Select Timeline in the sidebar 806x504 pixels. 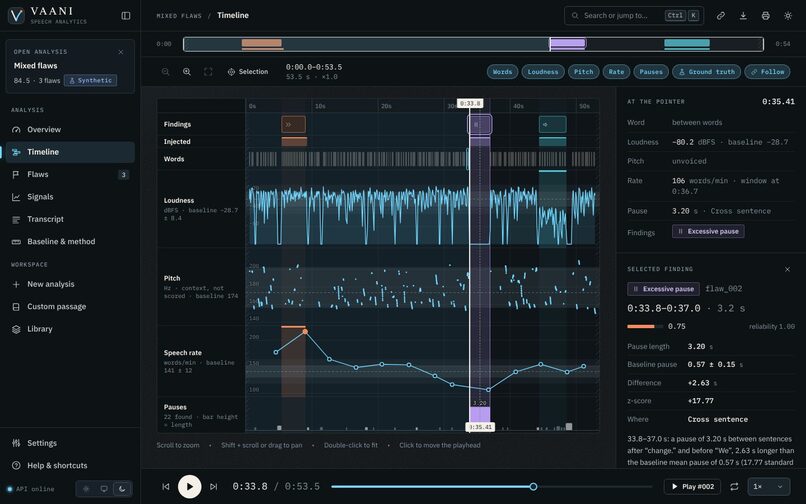tap(70, 152)
